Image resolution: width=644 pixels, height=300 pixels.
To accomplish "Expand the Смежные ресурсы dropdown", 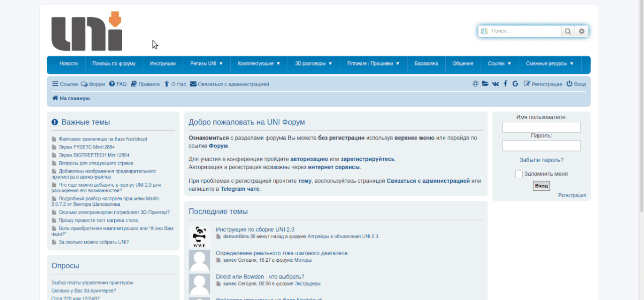I will (550, 63).
